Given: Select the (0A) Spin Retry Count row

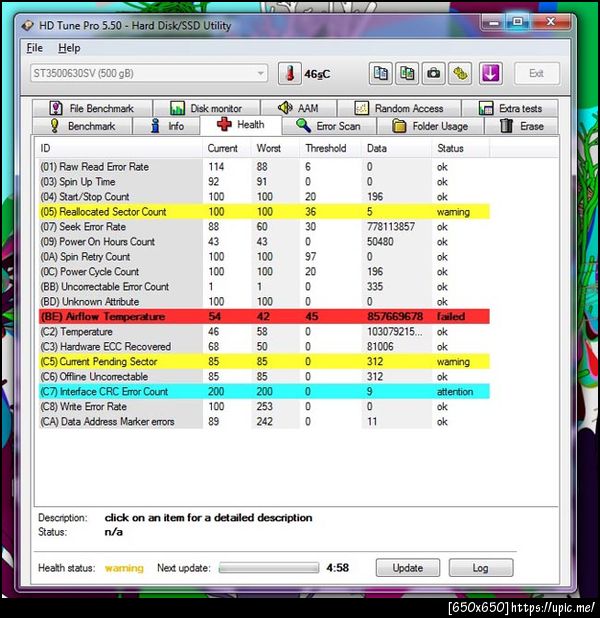Looking at the screenshot, I should [x=264, y=257].
